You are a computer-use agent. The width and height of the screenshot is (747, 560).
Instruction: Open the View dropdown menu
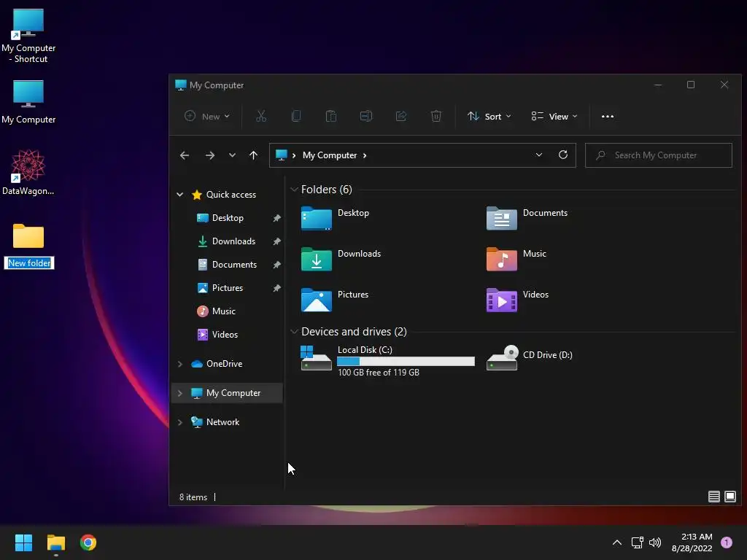pos(554,116)
